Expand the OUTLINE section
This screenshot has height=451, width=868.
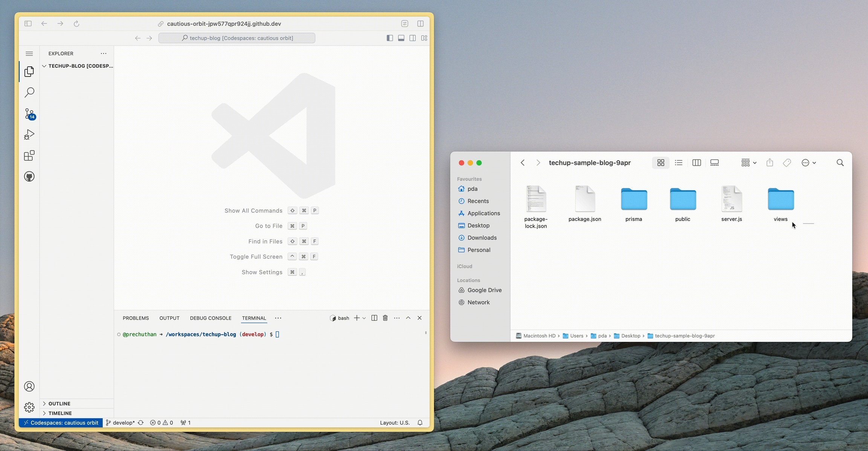[x=59, y=404]
